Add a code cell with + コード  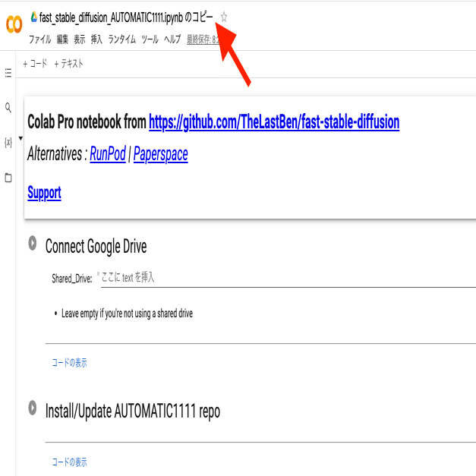(x=35, y=64)
